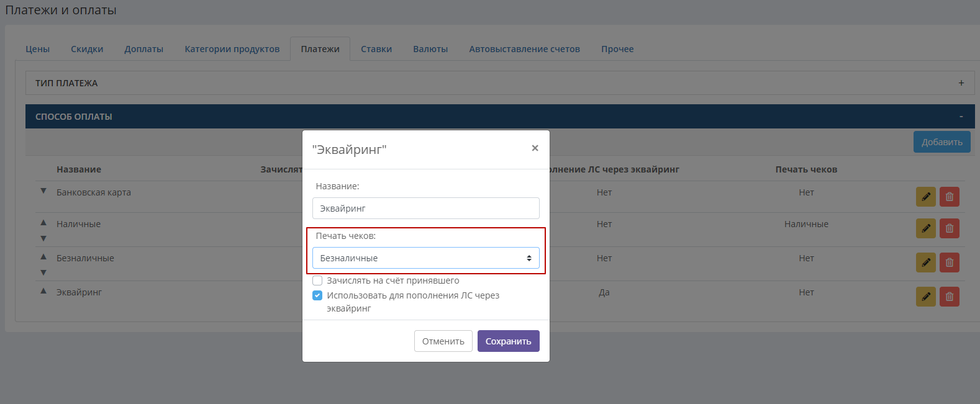Go to Автовыставление счетов tab
980x404 pixels.
click(x=524, y=49)
